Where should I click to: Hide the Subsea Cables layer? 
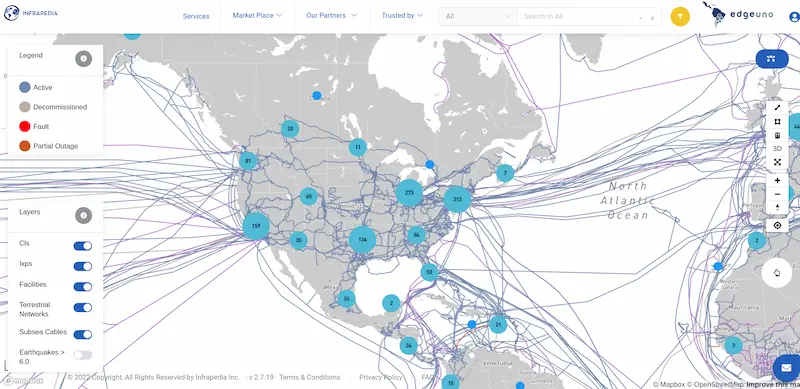[83, 335]
